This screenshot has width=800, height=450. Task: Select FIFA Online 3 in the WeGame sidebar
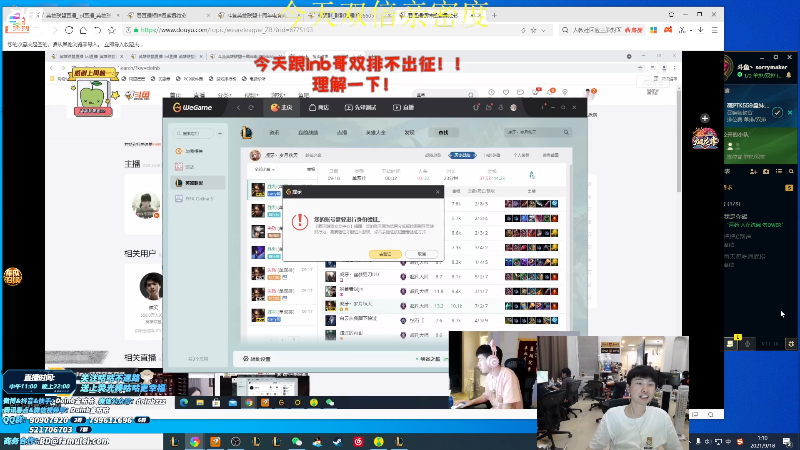(x=198, y=198)
